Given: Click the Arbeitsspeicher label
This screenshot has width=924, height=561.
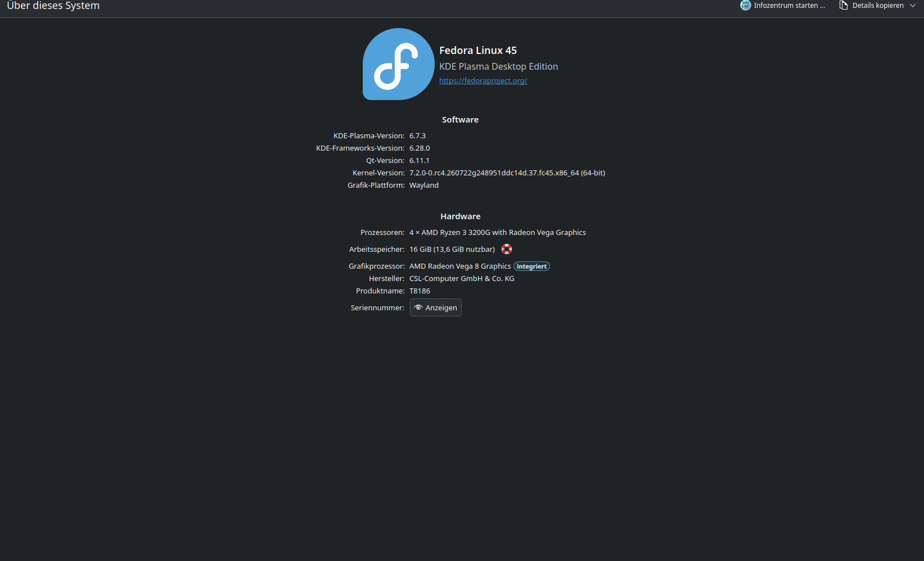Looking at the screenshot, I should pyautogui.click(x=377, y=250).
